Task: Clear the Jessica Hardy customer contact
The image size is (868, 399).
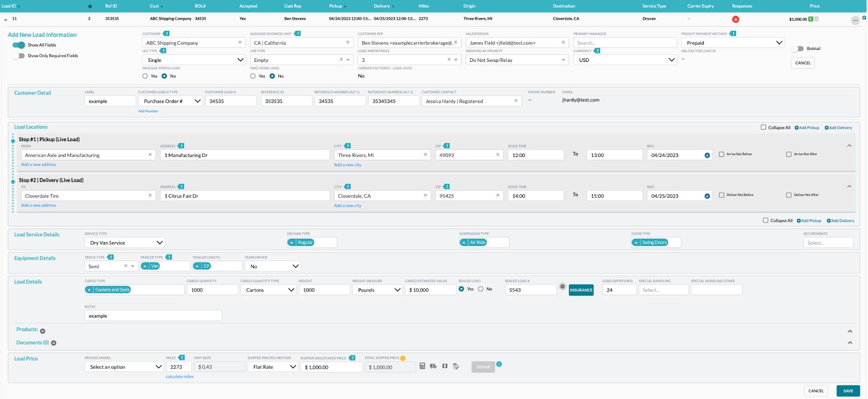Action: click(x=516, y=100)
